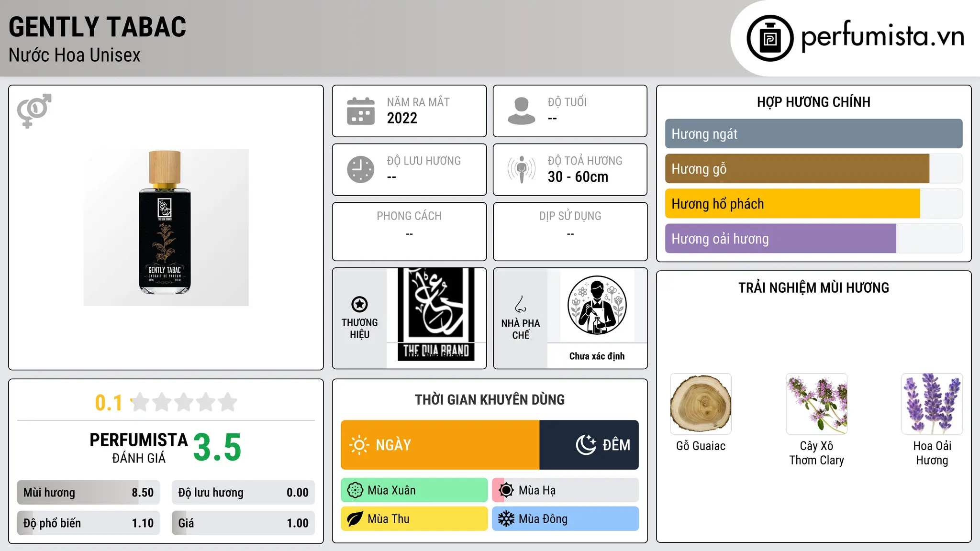Click the sun icon in the Ngày bar
The image size is (980, 551).
click(x=359, y=445)
